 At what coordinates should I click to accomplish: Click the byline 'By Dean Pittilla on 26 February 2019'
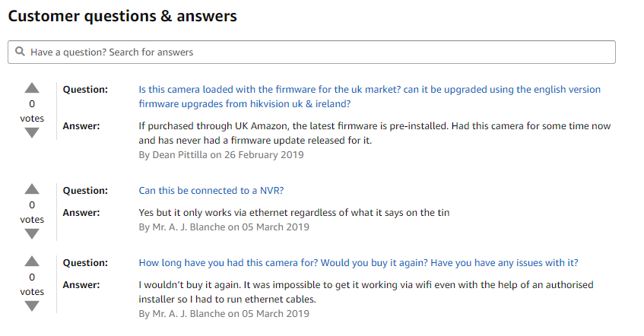tap(221, 155)
